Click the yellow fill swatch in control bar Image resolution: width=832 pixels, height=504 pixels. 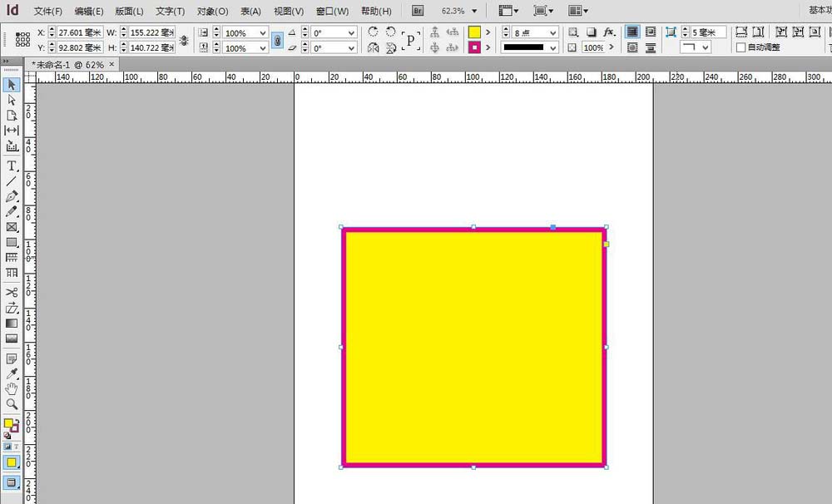[474, 32]
